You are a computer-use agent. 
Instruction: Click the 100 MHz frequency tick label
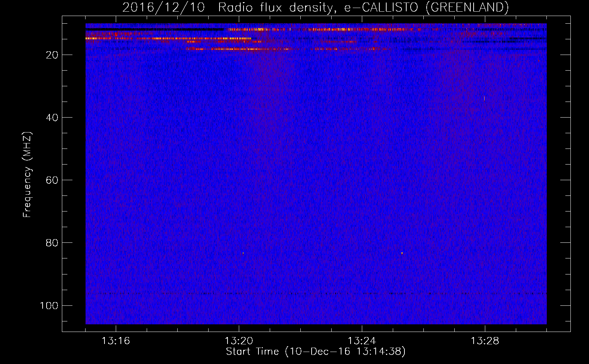coord(49,305)
